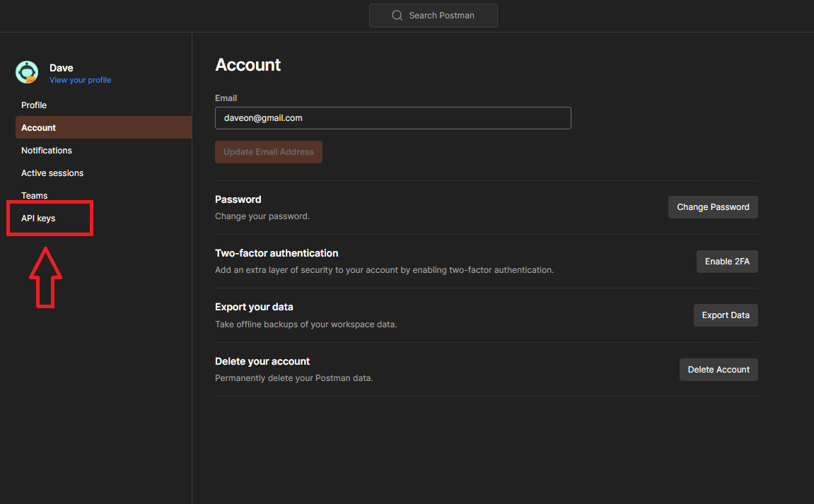The height and width of the screenshot is (504, 814).
Task: Click the Export your data heading
Action: [x=254, y=307]
